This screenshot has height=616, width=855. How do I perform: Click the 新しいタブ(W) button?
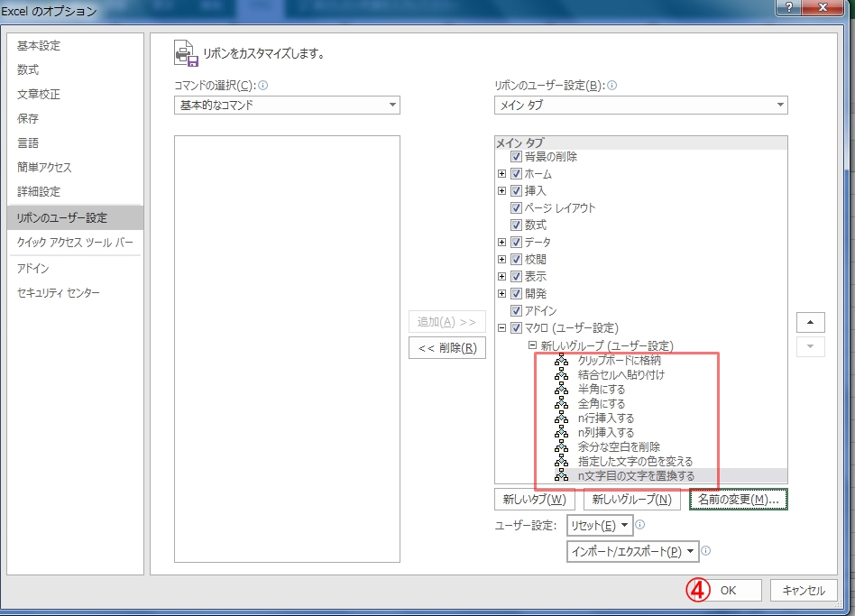coord(534,500)
